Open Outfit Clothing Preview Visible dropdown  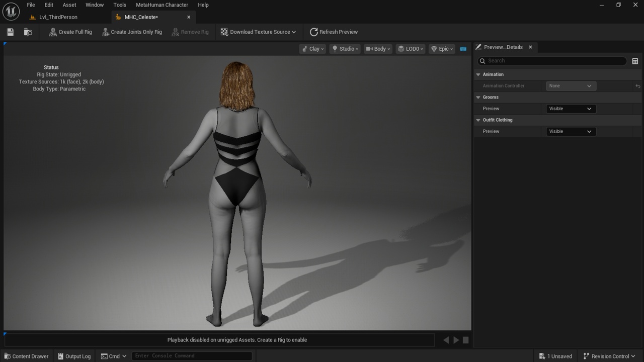(571, 131)
